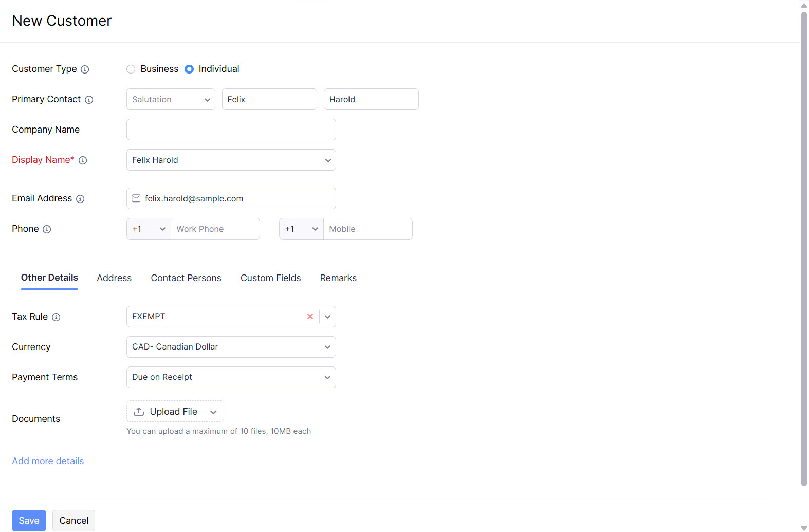Open the Salutation dropdown

(x=171, y=99)
